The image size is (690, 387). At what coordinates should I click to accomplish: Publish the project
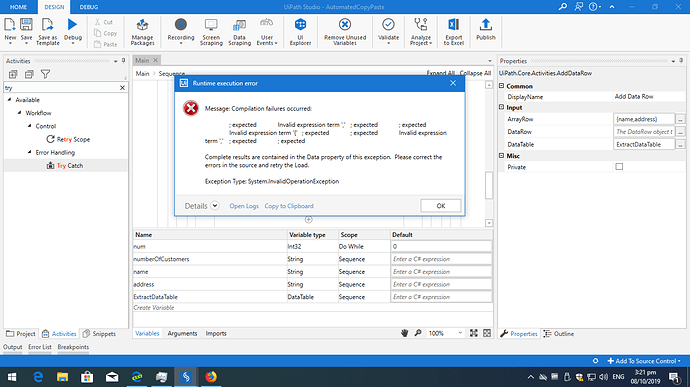pyautogui.click(x=485, y=30)
